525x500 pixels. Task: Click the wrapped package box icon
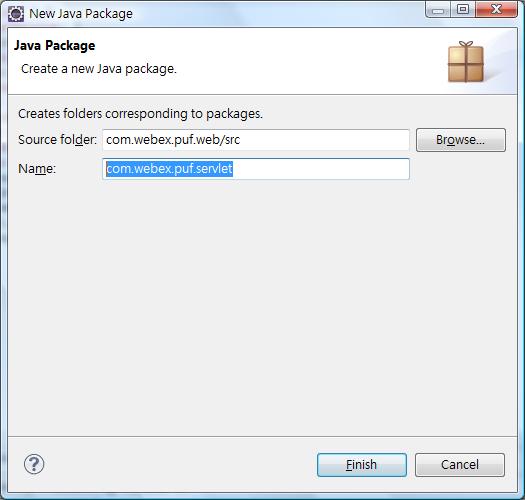tap(466, 62)
